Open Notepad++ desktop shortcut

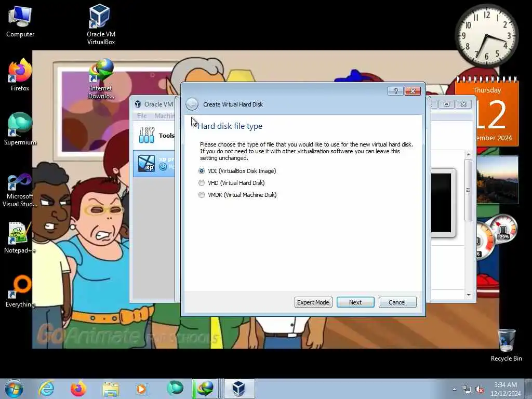tap(20, 237)
